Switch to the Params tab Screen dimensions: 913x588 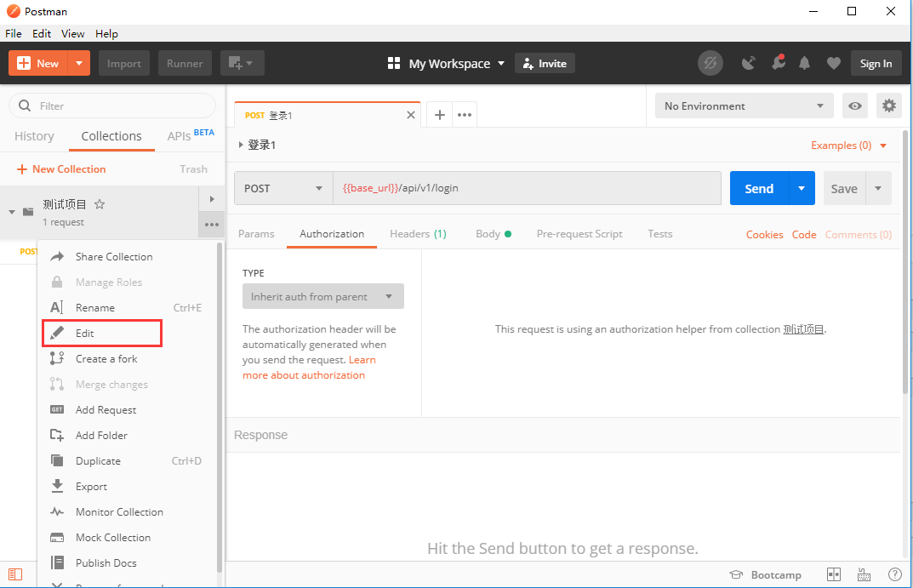click(x=256, y=233)
